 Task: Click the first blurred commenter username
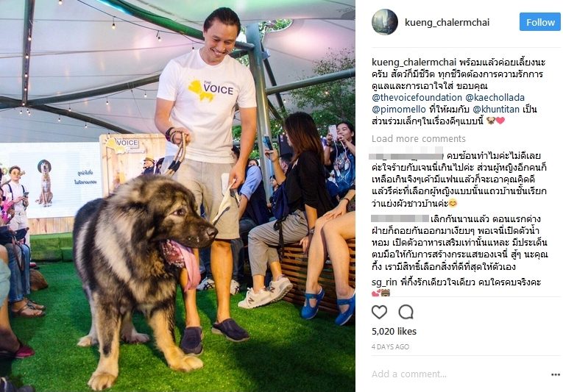click(x=406, y=156)
